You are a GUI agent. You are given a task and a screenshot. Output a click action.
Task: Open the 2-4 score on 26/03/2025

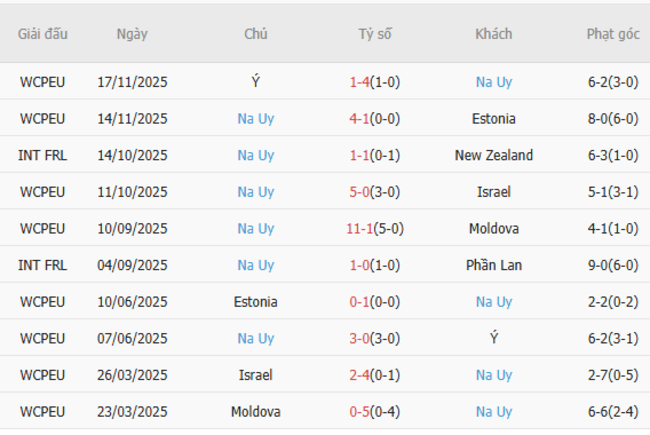pyautogui.click(x=360, y=375)
